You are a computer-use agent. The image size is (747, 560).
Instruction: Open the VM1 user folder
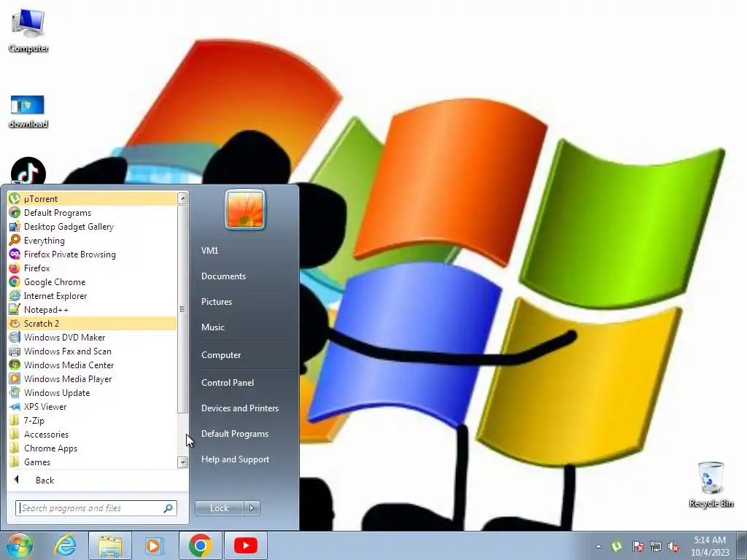tap(209, 251)
